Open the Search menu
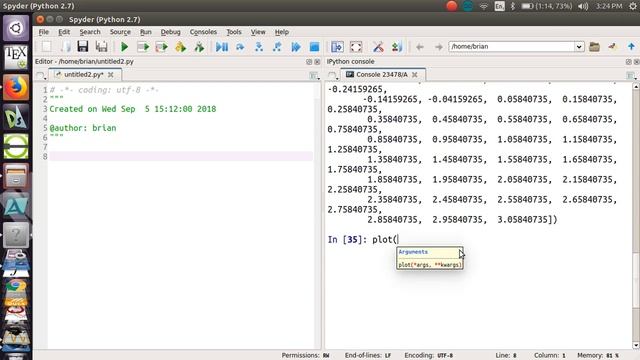Screen dimensions: 640x360 (x=90, y=32)
